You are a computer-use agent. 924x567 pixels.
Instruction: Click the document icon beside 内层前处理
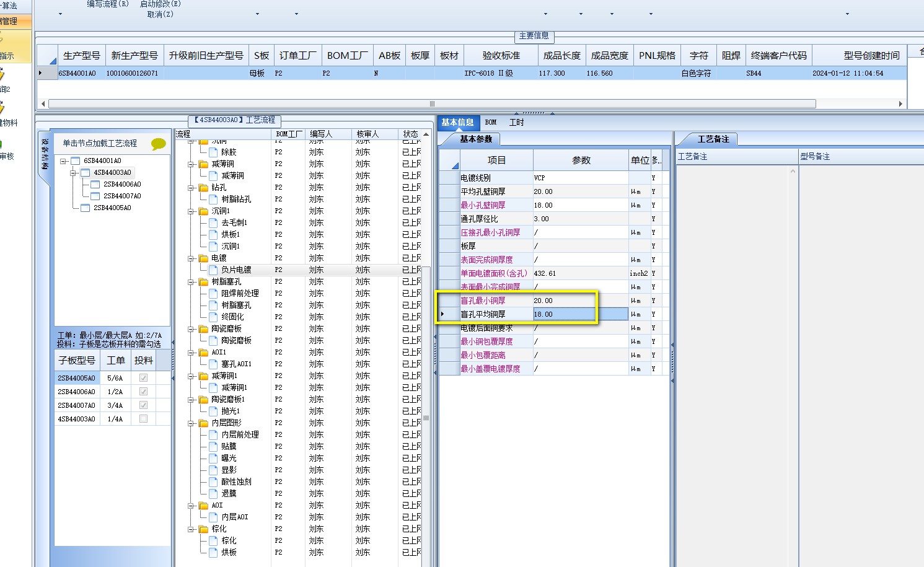(213, 435)
